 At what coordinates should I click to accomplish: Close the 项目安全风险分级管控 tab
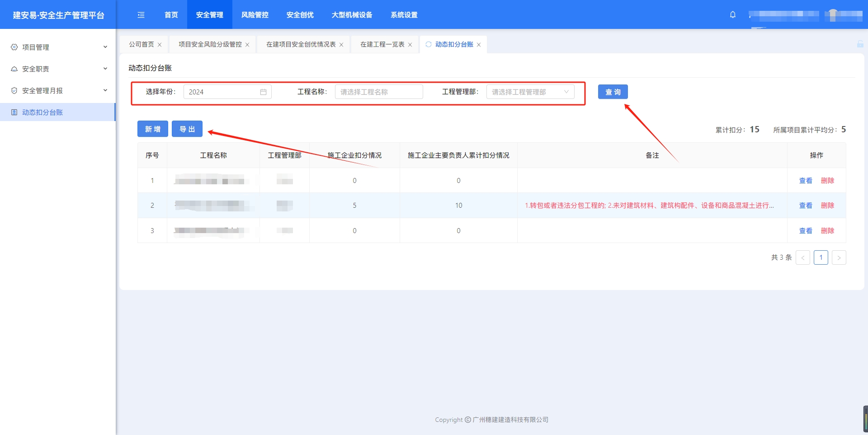pos(247,45)
